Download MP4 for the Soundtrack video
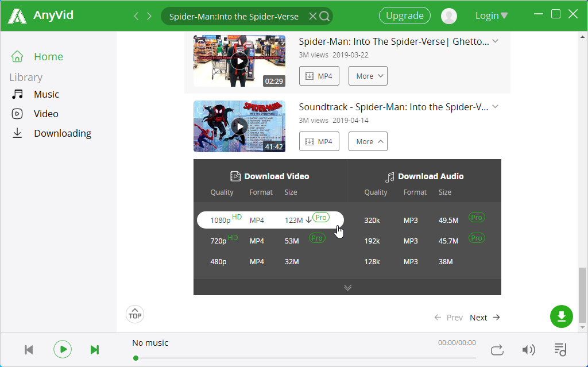Image resolution: width=588 pixels, height=367 pixels. 319,141
